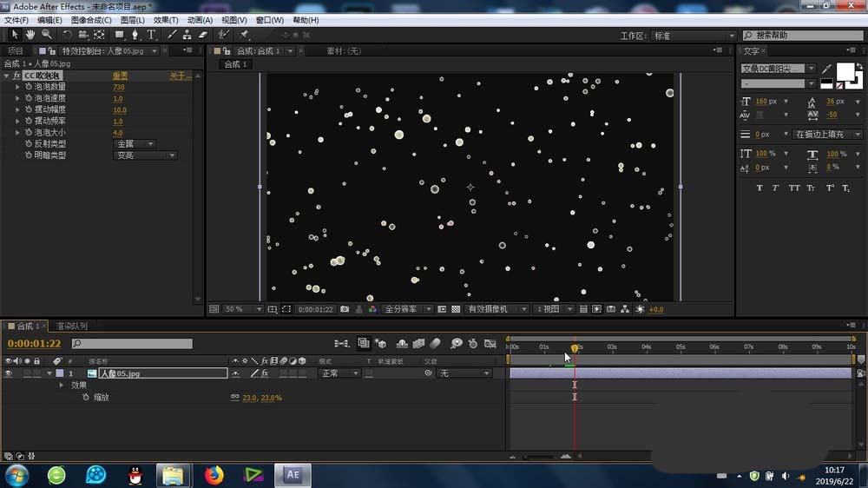
Task: Click the eyedropper in the text panel
Action: 827,69
